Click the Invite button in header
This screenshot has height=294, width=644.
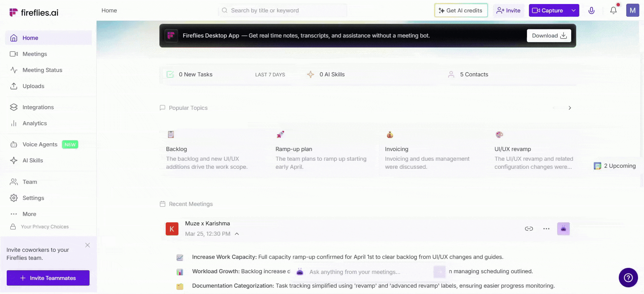point(508,10)
